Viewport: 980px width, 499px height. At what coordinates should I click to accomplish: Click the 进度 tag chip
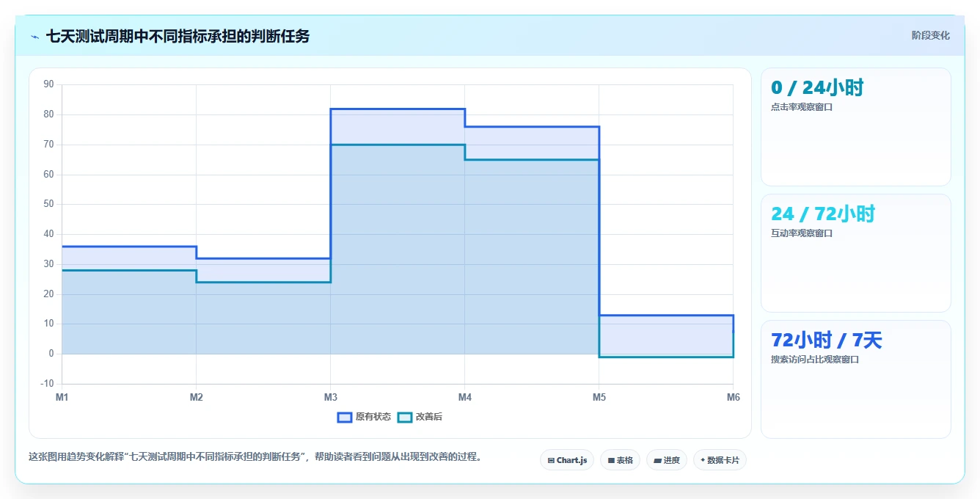click(x=667, y=460)
